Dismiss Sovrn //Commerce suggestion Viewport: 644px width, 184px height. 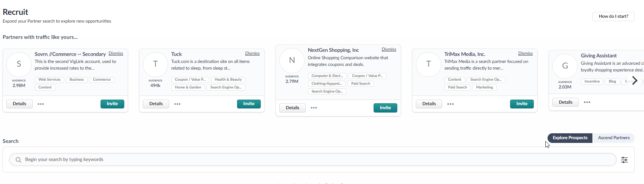click(x=116, y=54)
